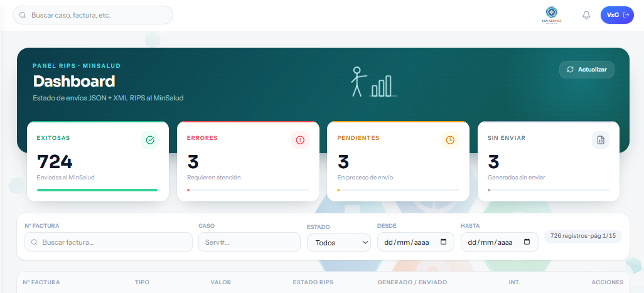Click the Actualizar refresh button
644x293 pixels.
pos(586,70)
